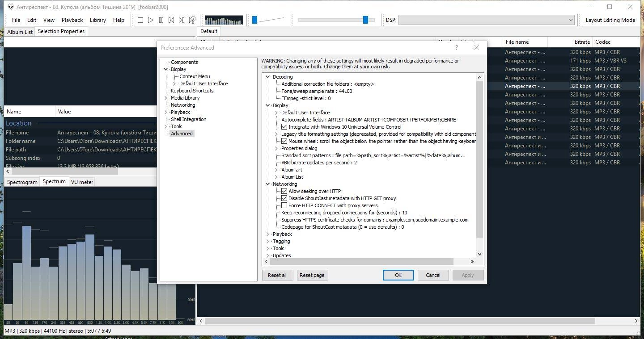
Task: Click the Pause button in toolbar
Action: click(161, 20)
